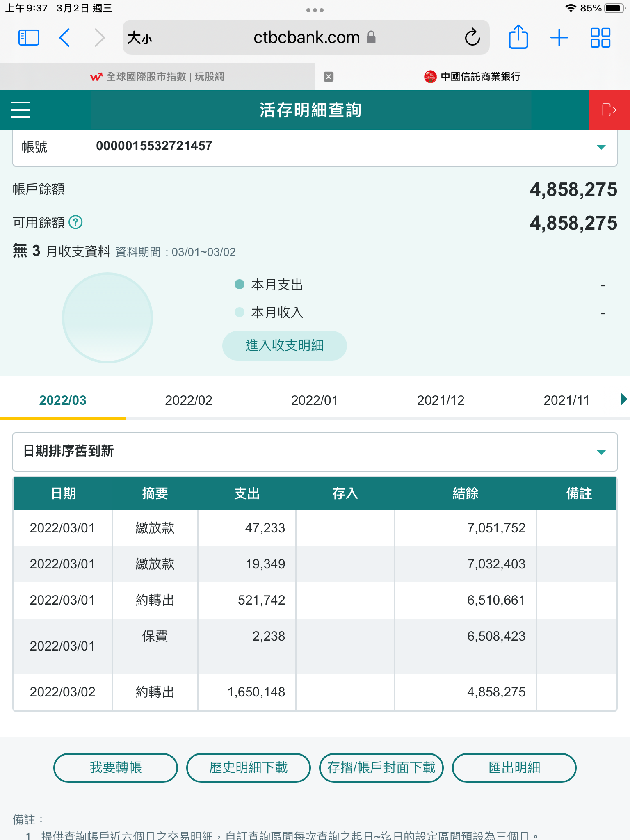This screenshot has height=840, width=630.
Task: Go back to the previous page
Action: point(65,38)
